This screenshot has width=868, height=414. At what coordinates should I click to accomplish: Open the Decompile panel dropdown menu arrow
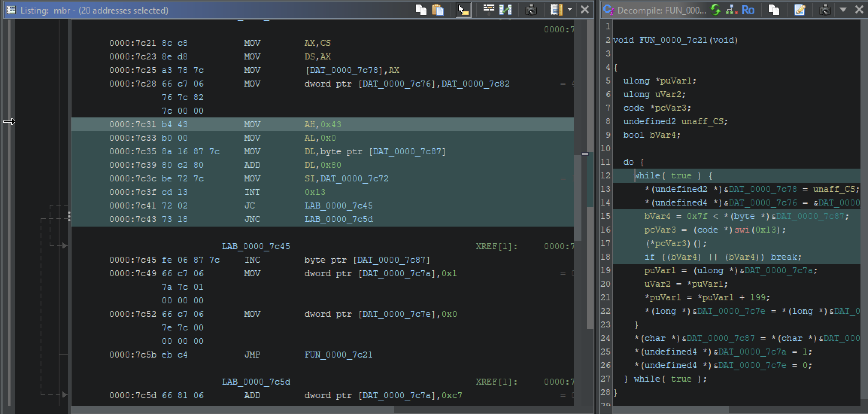pyautogui.click(x=843, y=10)
